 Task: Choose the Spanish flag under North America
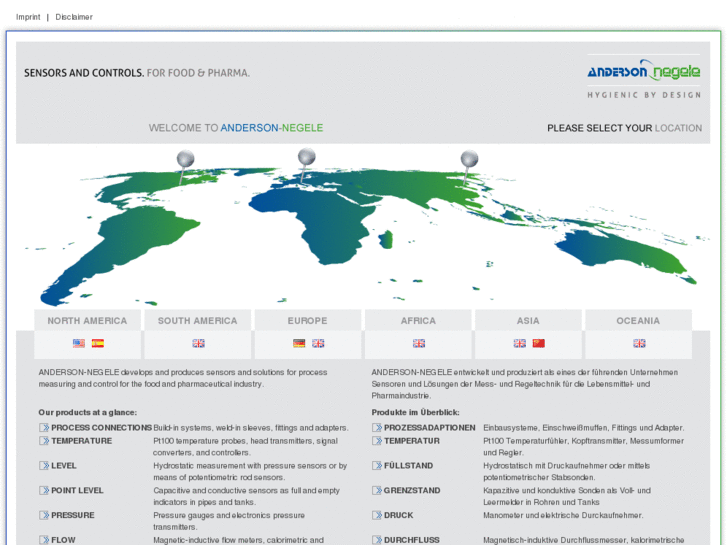point(97,343)
